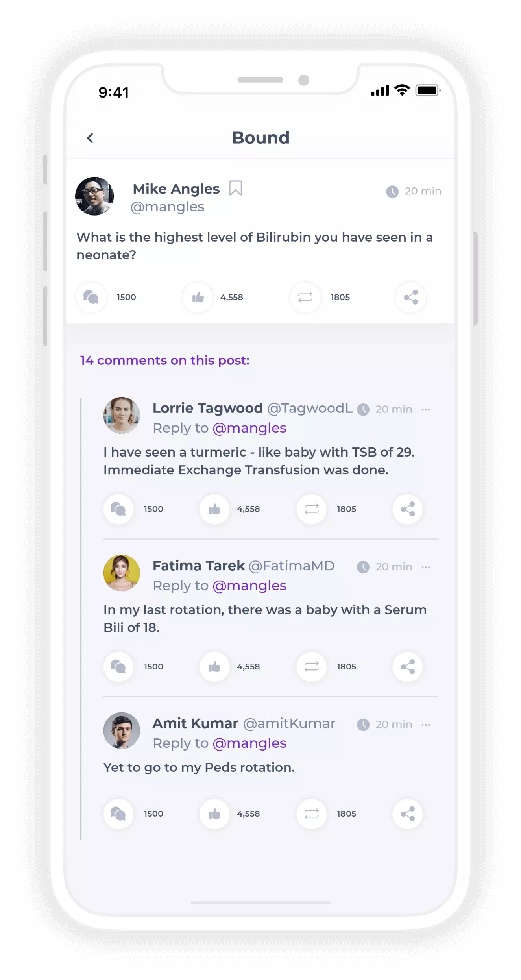521x980 pixels.
Task: Open more options on Fatima Tarek's comment
Action: coord(426,567)
